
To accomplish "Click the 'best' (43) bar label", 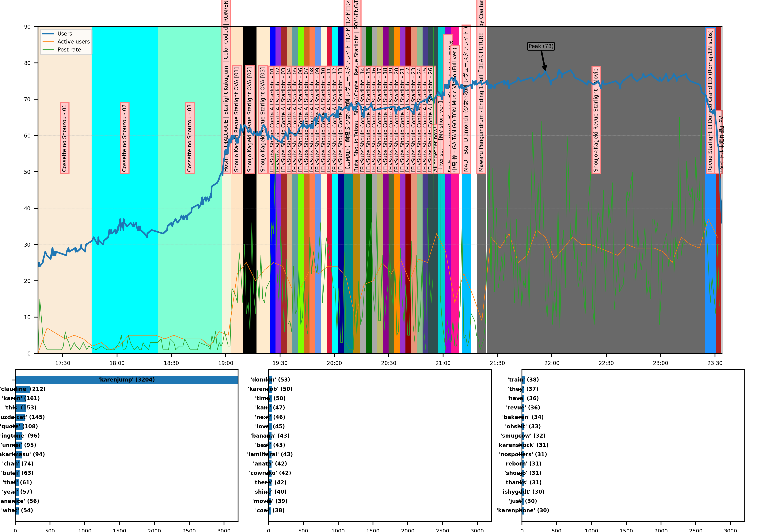I will (270, 445).
